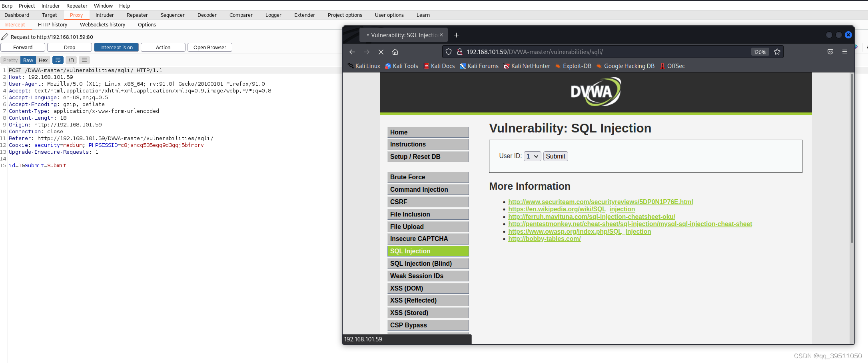
Task: Switch to the Decoder tab
Action: (x=207, y=15)
